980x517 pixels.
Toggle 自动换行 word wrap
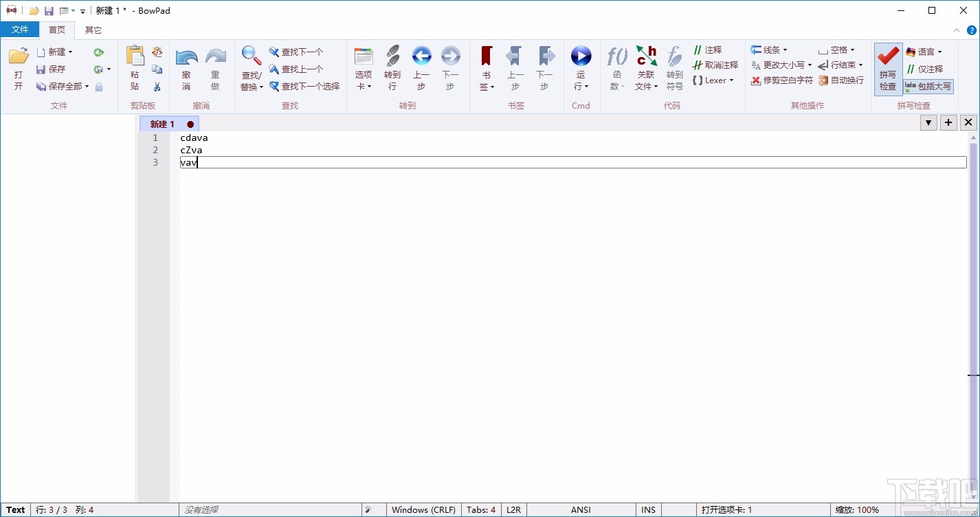click(841, 80)
